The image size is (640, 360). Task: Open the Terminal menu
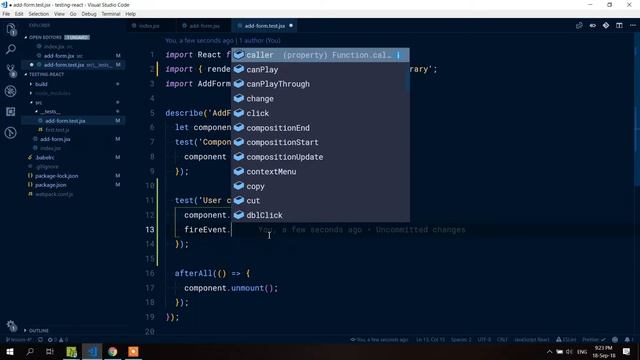(x=111, y=14)
